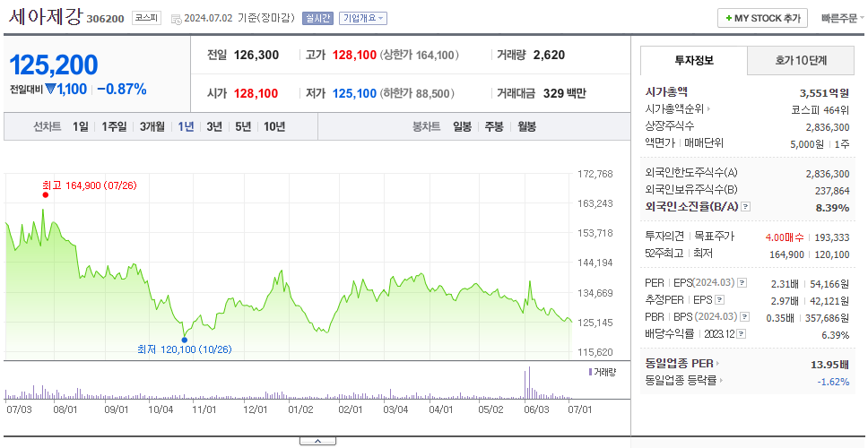Select the 1년 line chart period
Viewport: 868px width, 448px height.
tap(186, 126)
